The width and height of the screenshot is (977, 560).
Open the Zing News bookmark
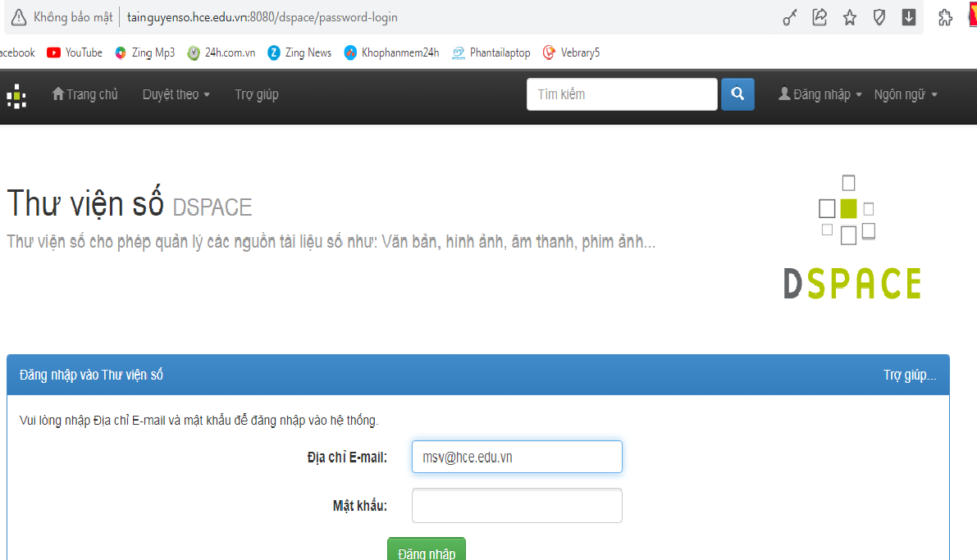pos(299,53)
